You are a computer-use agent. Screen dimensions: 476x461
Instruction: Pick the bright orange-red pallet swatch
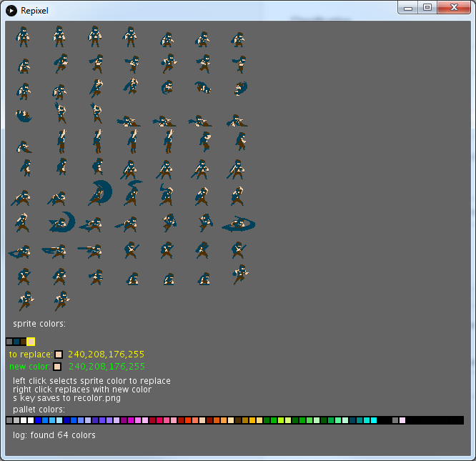tap(188, 420)
